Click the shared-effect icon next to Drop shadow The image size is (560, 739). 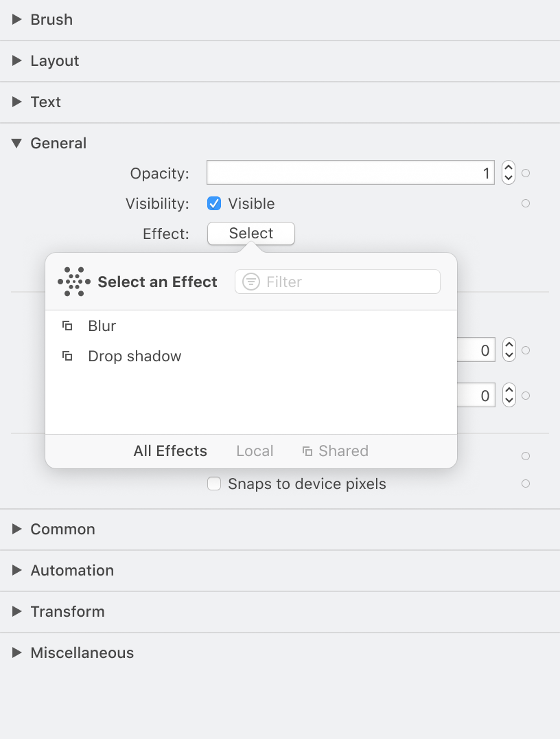point(67,356)
